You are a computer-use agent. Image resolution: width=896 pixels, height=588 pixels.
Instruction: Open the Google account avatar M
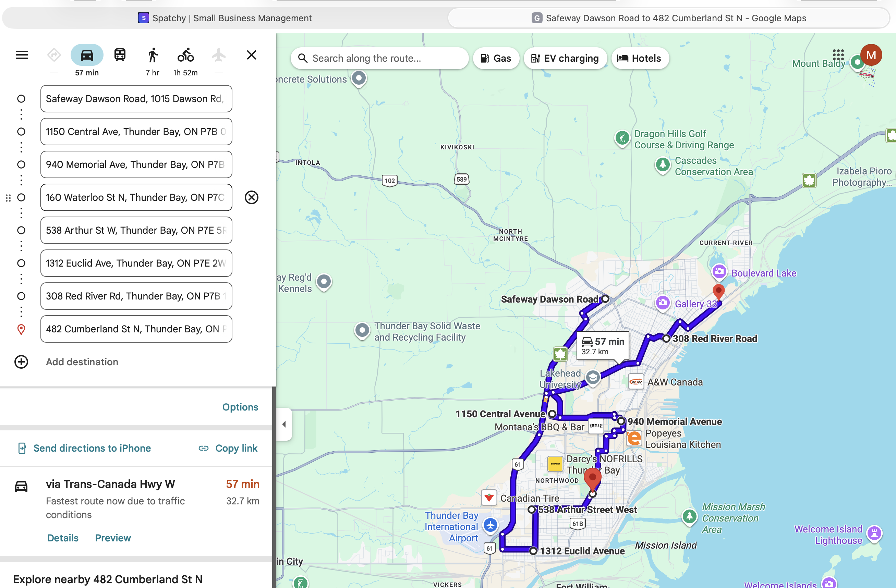tap(871, 55)
